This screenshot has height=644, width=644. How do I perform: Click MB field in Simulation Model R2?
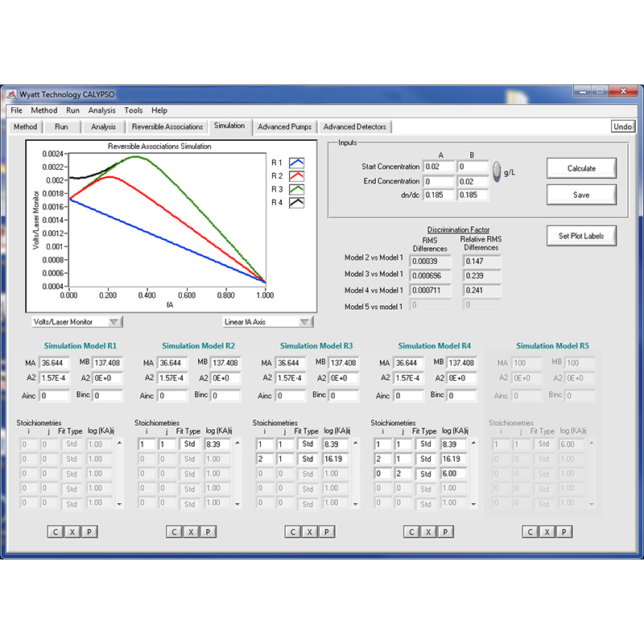pyautogui.click(x=225, y=363)
